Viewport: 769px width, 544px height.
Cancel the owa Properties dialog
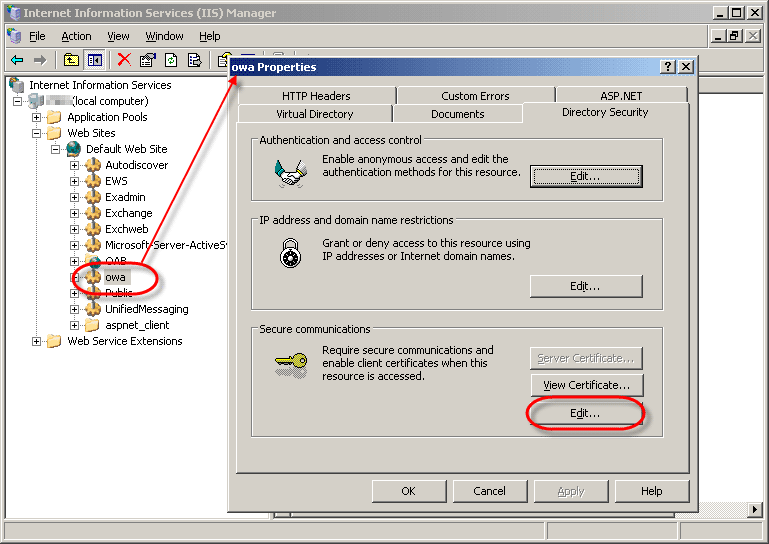tap(489, 491)
